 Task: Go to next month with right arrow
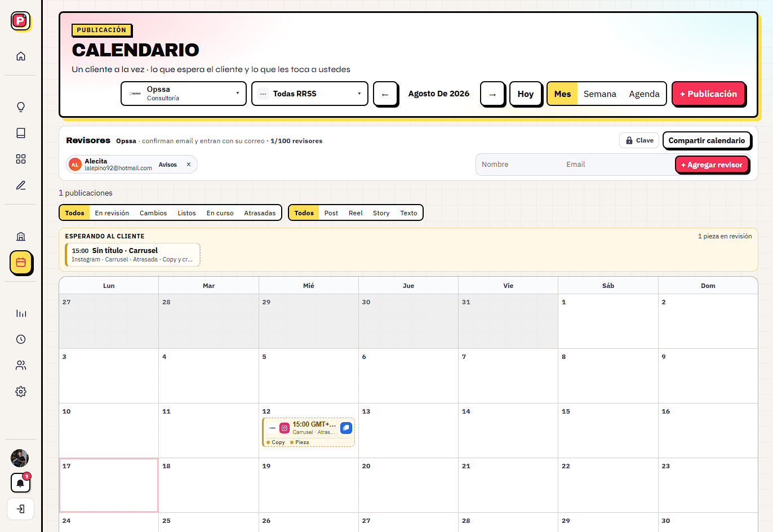pos(492,94)
